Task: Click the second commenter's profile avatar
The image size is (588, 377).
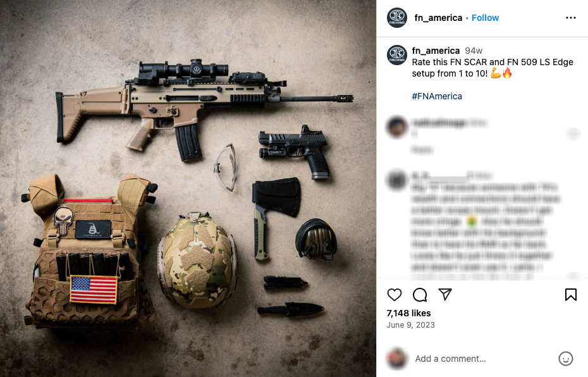Action: click(x=397, y=180)
